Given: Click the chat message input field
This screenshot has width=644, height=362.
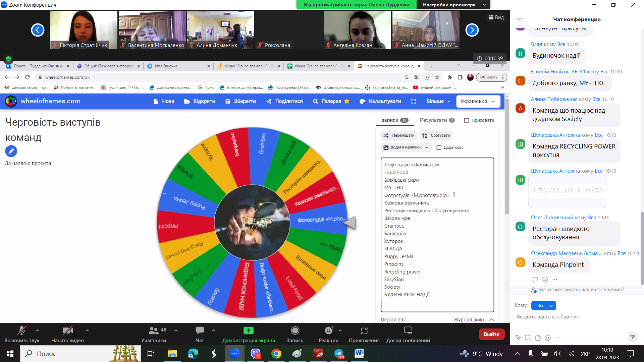Looking at the screenshot, I should pos(570,317).
